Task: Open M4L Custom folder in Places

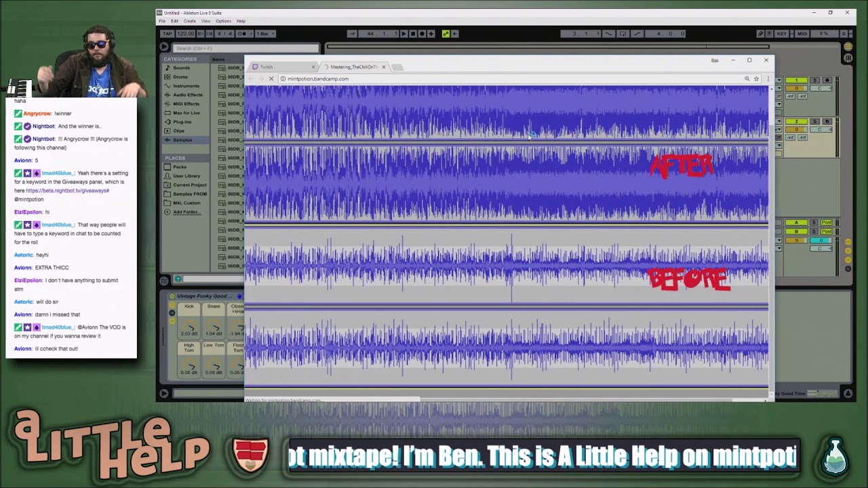Action: (186, 203)
